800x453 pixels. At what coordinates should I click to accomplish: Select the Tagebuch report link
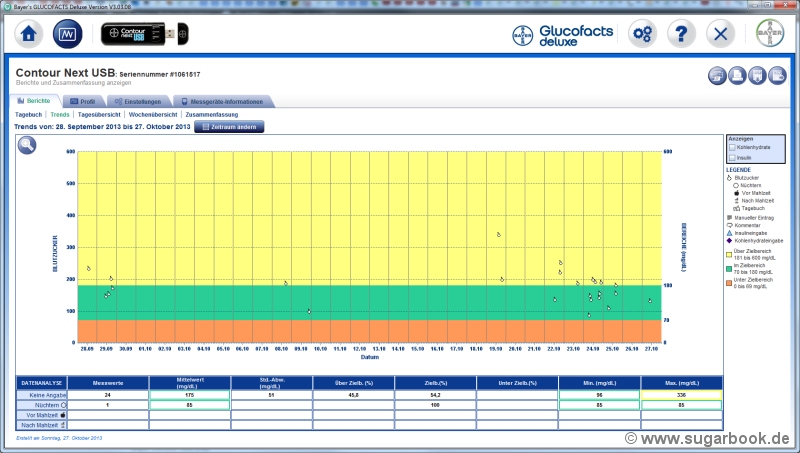29,115
